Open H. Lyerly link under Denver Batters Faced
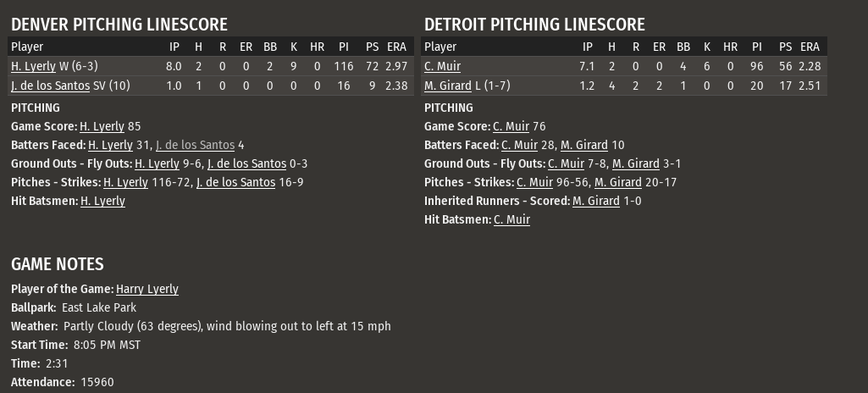 pos(110,145)
